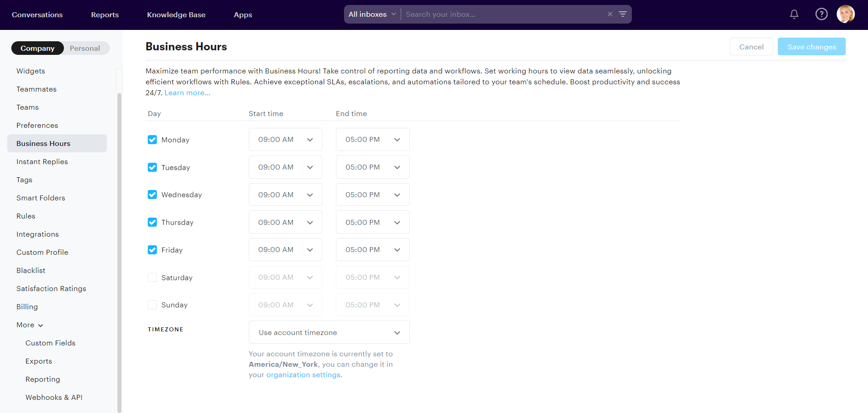Open Teams settings in sidebar
The image size is (868, 413).
[57, 107]
